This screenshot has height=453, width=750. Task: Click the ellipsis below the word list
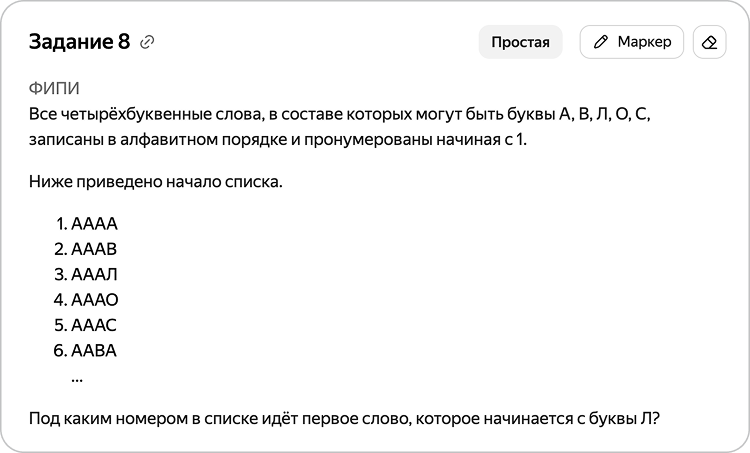(77, 380)
